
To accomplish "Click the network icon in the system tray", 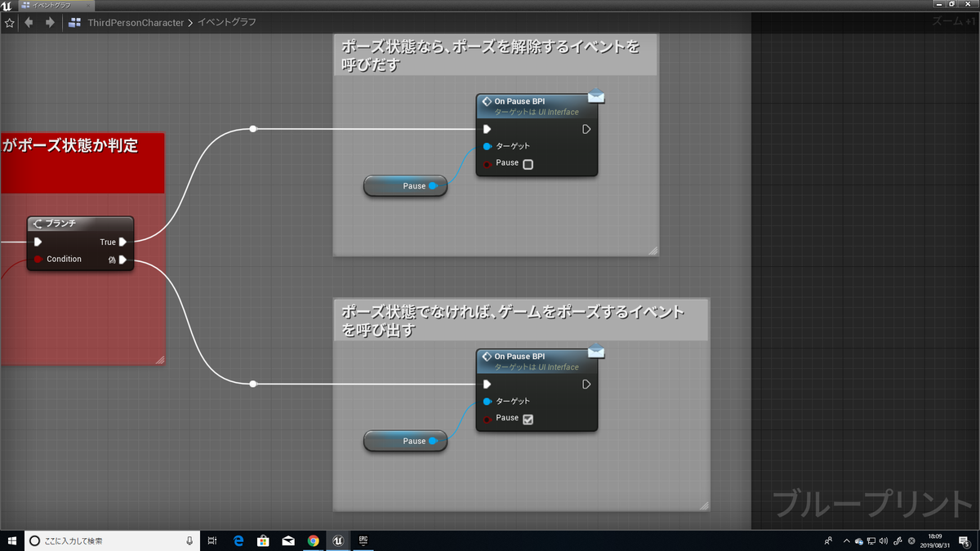I will coord(871,540).
